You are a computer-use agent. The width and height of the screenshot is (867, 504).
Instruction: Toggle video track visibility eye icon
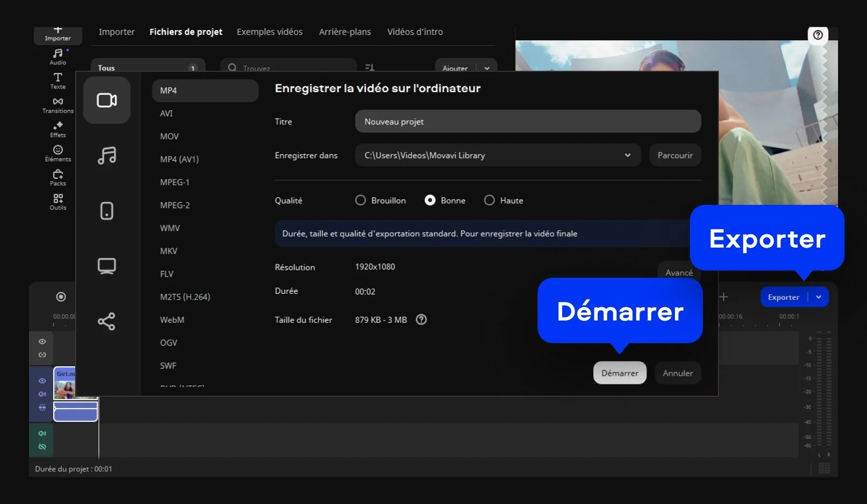pos(42,381)
